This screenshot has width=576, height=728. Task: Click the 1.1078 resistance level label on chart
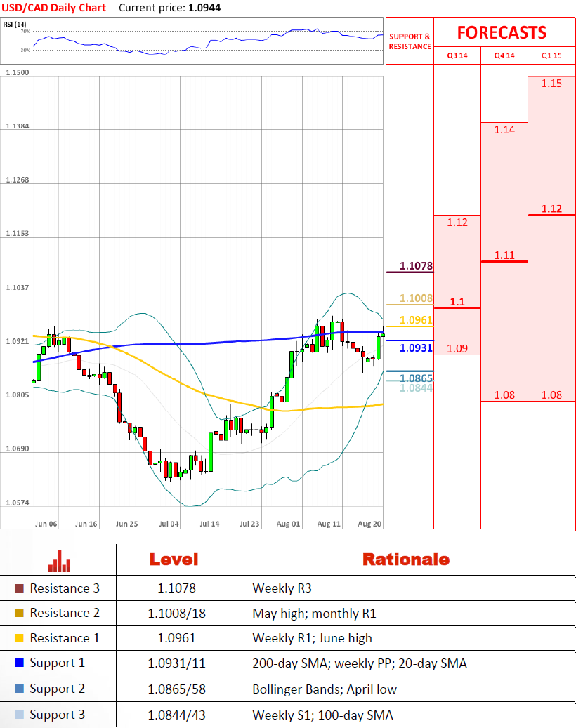pos(415,266)
